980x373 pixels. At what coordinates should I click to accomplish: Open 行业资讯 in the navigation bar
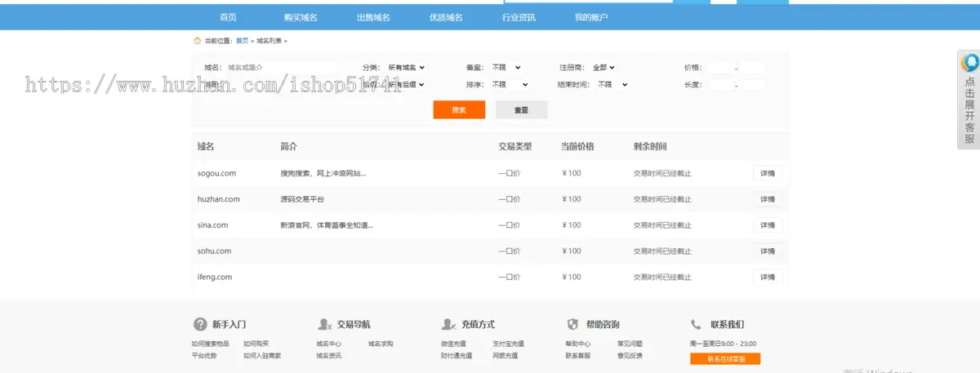(519, 17)
